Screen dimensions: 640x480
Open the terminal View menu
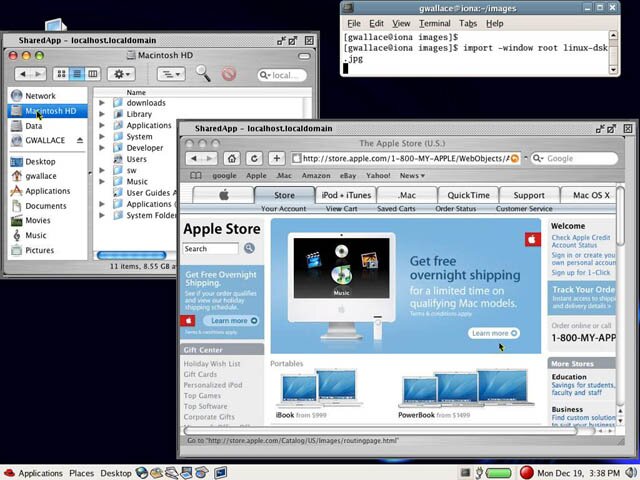coord(401,24)
